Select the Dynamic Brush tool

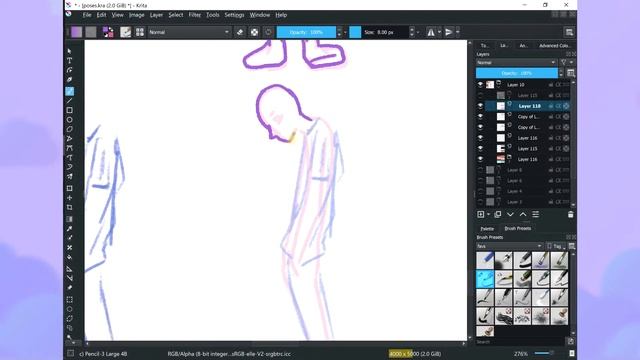point(69,167)
